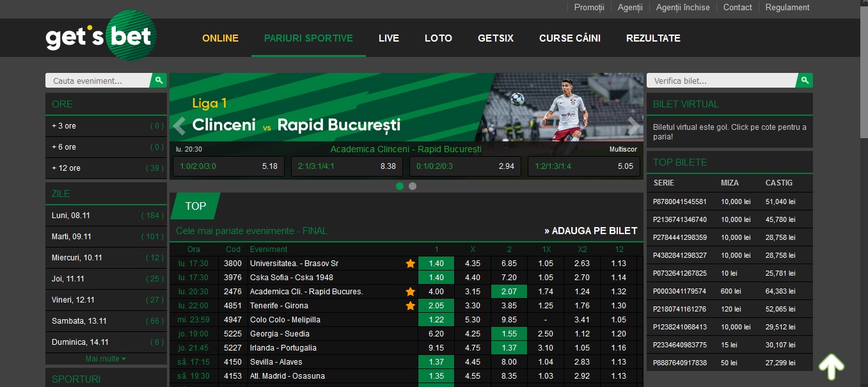This screenshot has width=868, height=387.
Task: Open the LIVE menu item
Action: coord(389,38)
